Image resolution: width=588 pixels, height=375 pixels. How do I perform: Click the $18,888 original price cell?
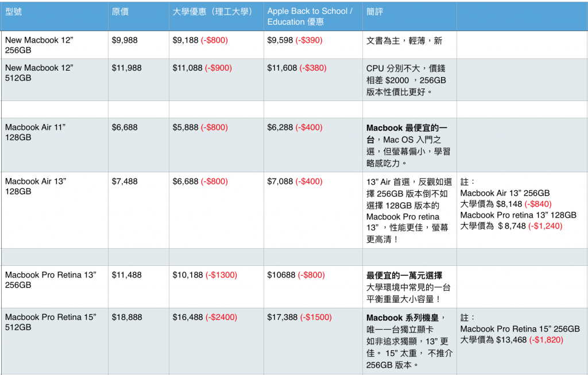point(127,317)
